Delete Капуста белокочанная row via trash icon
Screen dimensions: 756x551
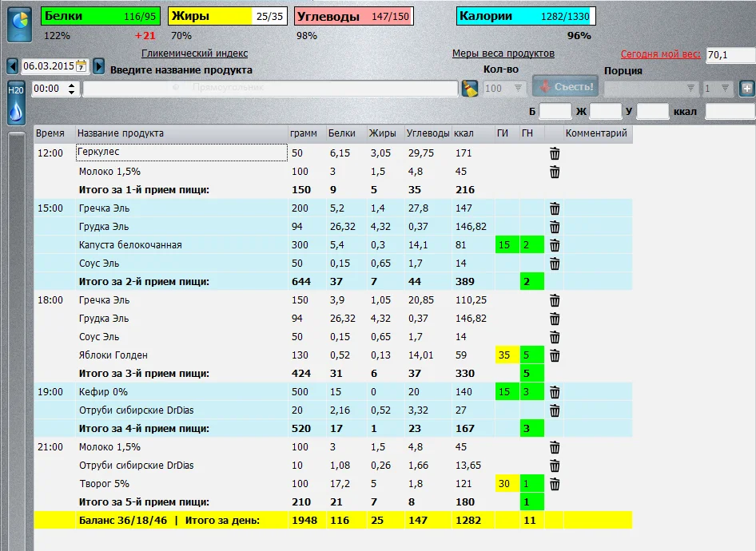point(555,245)
